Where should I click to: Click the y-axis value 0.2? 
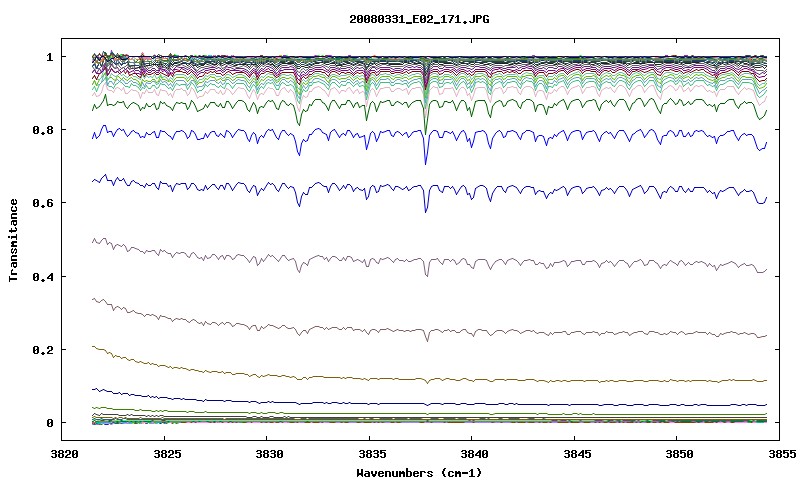coord(43,350)
